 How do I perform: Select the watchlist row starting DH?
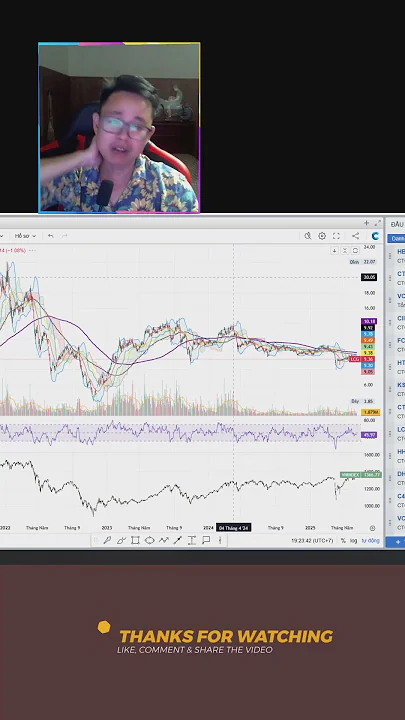(395, 478)
